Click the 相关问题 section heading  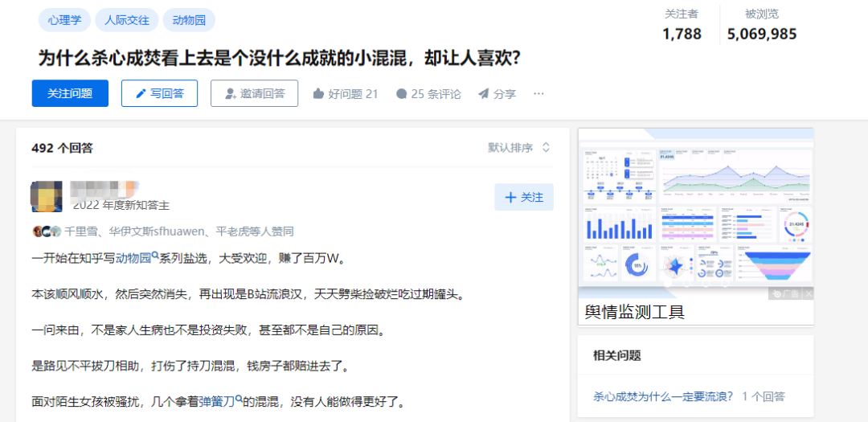click(616, 355)
